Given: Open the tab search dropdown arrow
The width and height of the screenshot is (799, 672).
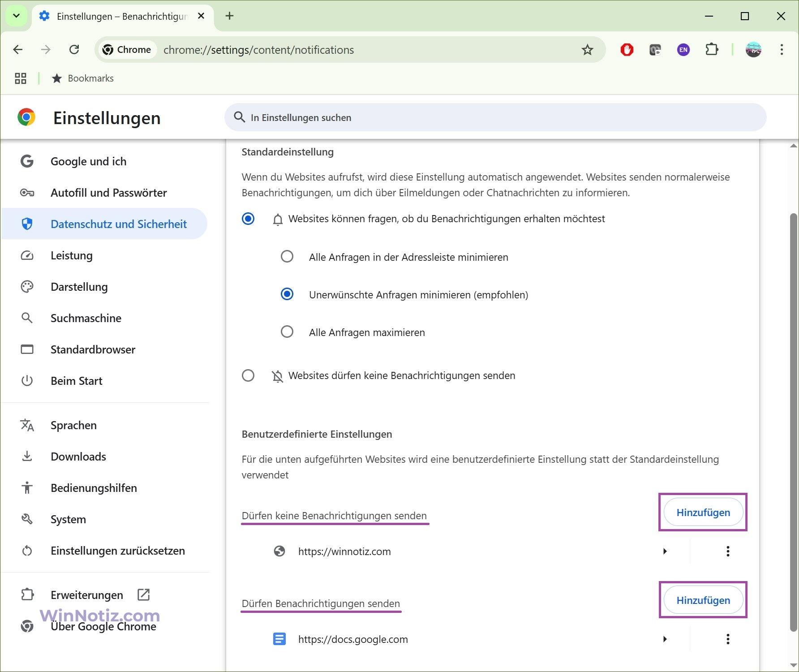Looking at the screenshot, I should click(16, 16).
